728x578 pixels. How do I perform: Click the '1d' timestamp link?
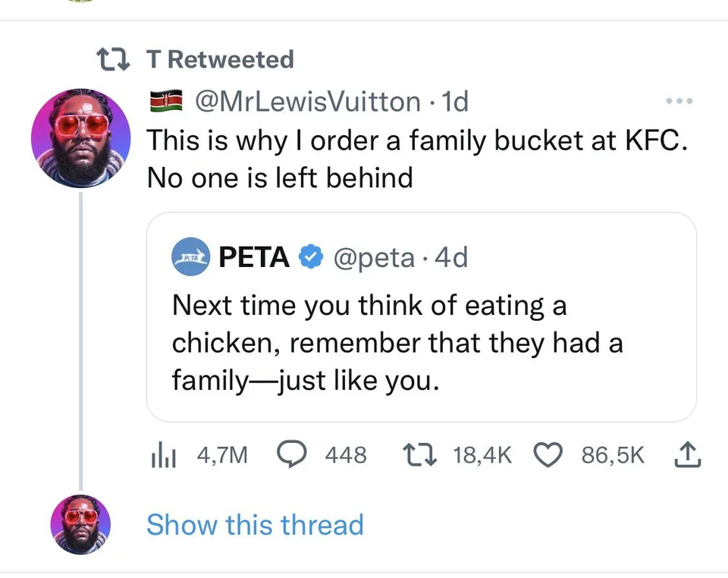pyautogui.click(x=453, y=99)
